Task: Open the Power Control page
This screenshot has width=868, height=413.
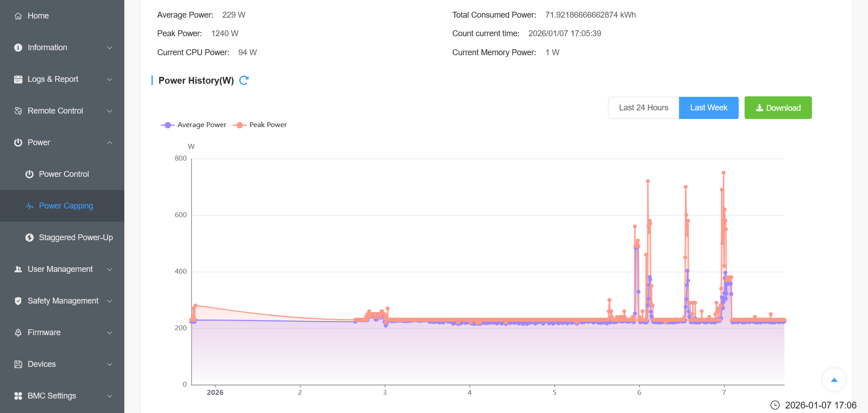Action: point(64,174)
